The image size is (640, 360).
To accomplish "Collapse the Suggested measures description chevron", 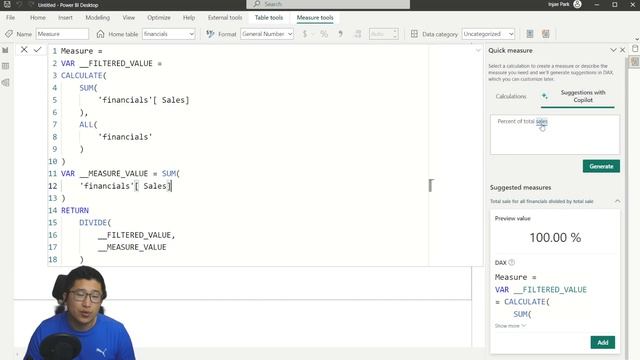I will pos(617,201).
